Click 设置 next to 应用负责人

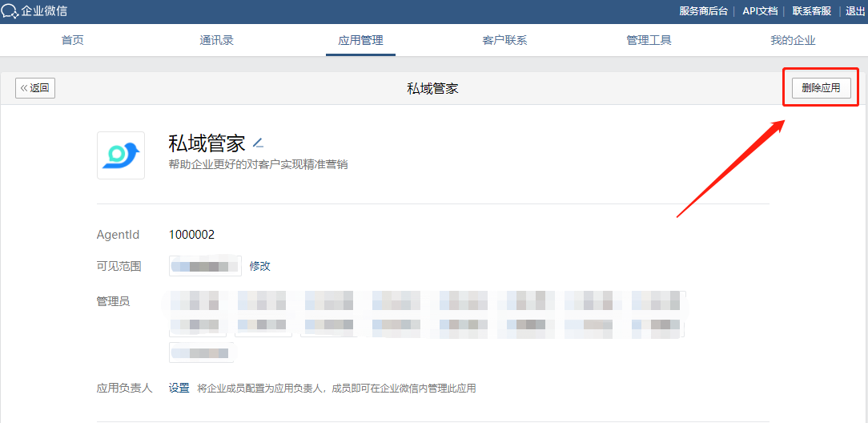[x=179, y=388]
